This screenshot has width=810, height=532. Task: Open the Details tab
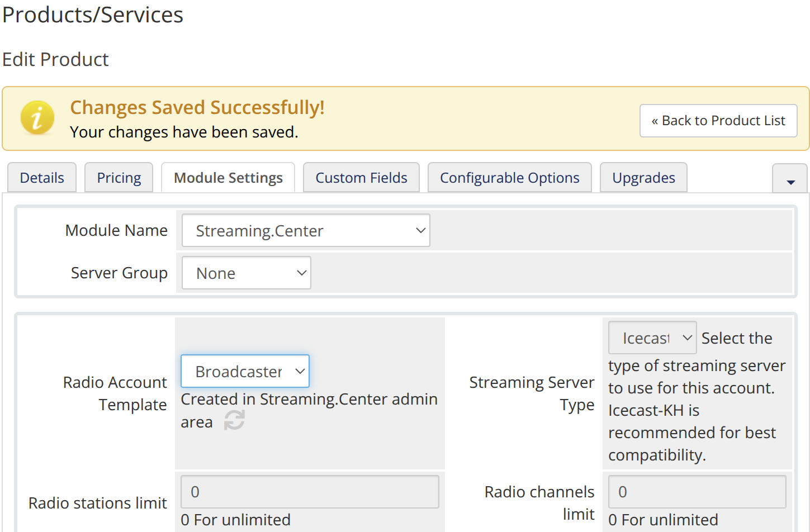[x=42, y=178]
